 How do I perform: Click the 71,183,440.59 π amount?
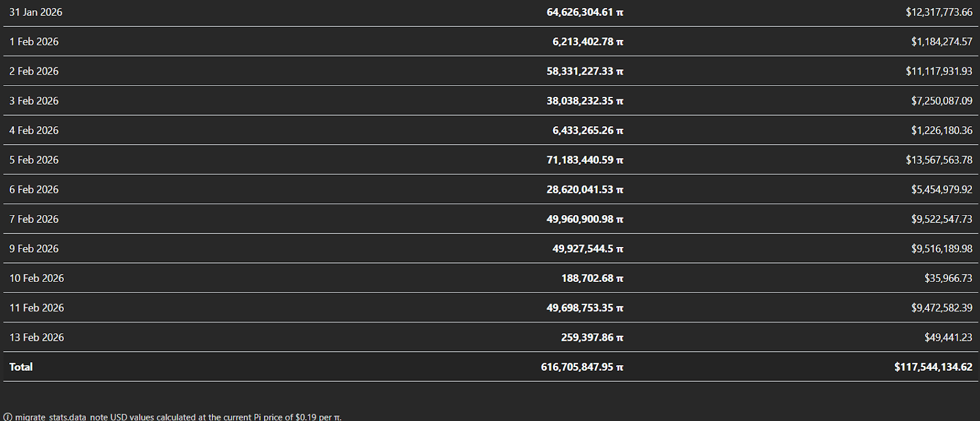585,160
